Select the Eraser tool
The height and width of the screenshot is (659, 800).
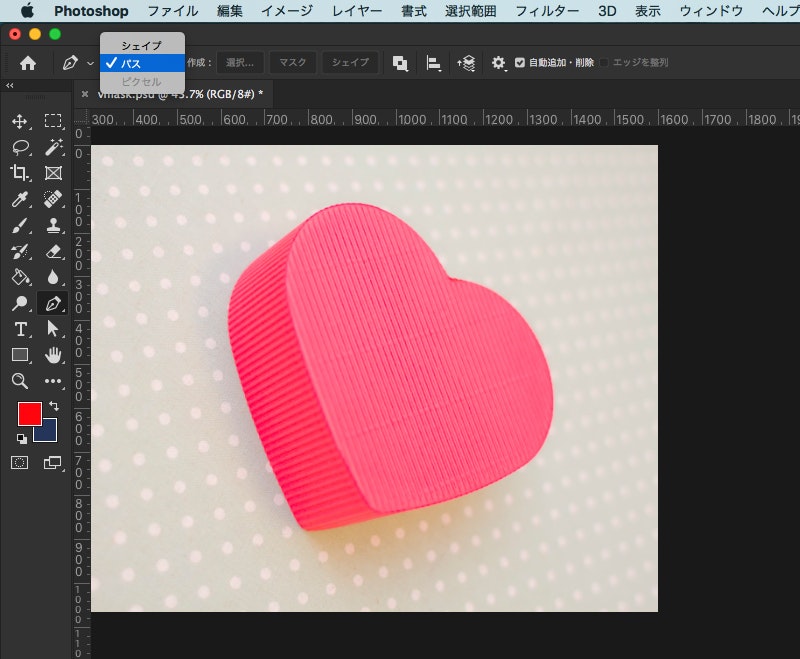point(53,251)
